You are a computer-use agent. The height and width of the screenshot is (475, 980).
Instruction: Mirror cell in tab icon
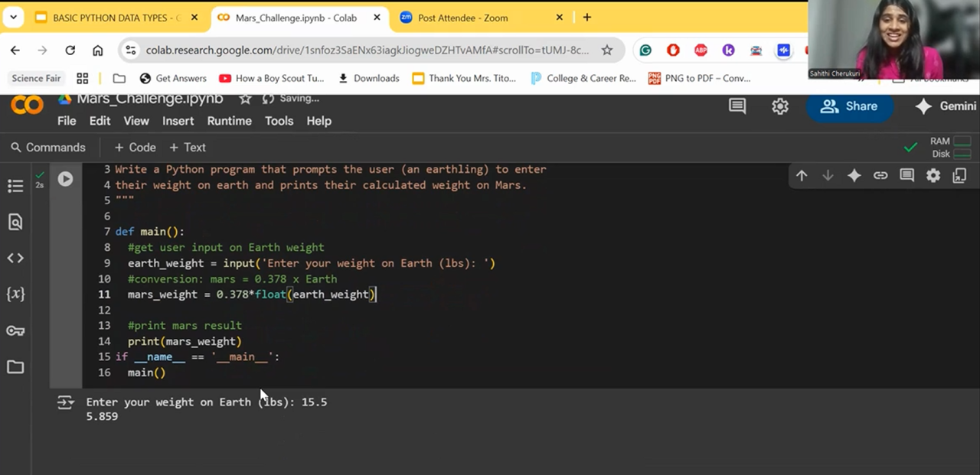tap(959, 176)
